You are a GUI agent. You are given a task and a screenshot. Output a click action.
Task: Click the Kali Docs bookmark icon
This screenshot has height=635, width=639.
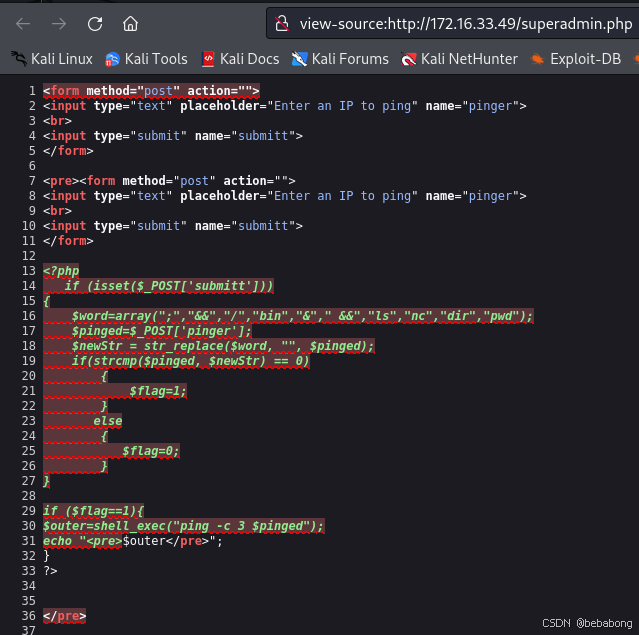pyautogui.click(x=208, y=59)
